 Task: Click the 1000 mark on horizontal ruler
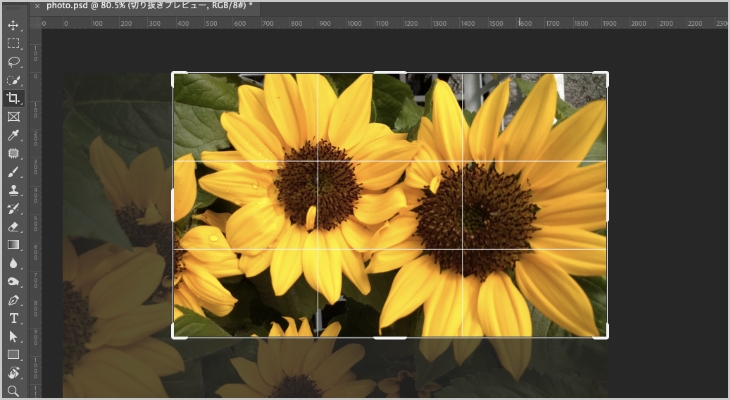354,23
